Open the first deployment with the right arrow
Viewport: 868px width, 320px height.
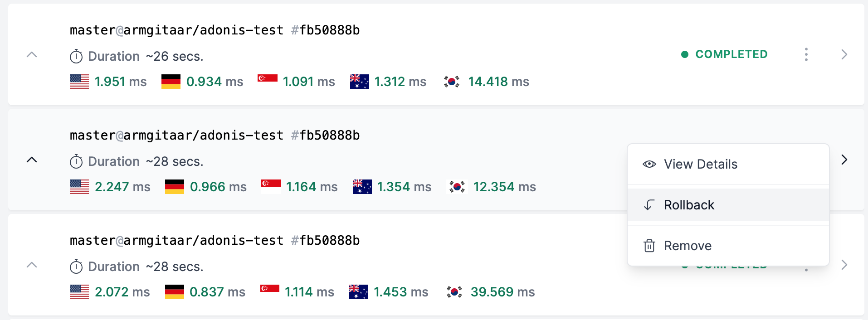point(844,54)
